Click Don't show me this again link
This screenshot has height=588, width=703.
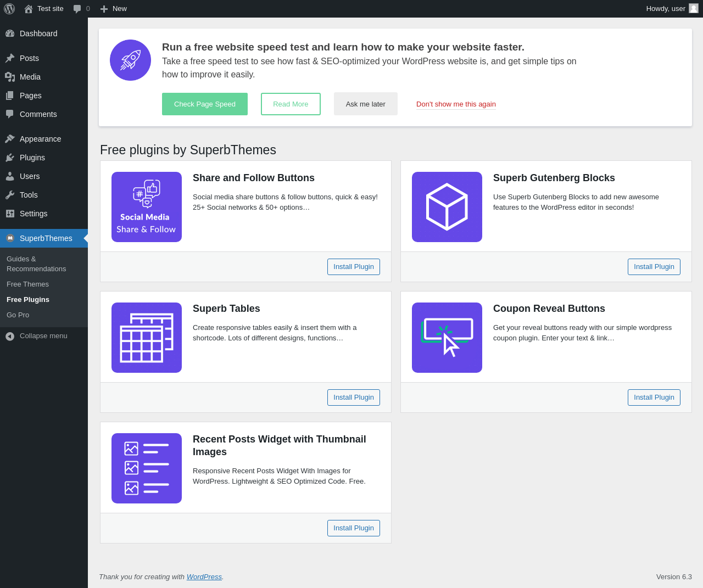456,104
